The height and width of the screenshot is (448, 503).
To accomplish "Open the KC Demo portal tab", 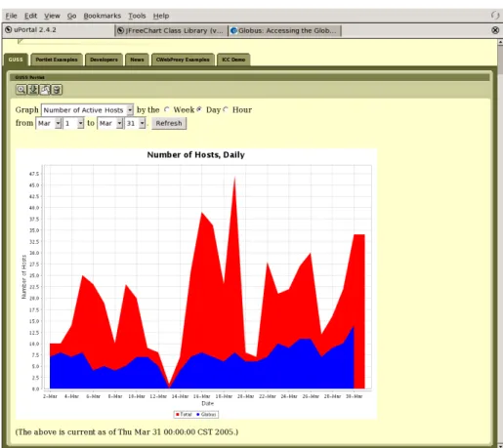I will point(233,60).
